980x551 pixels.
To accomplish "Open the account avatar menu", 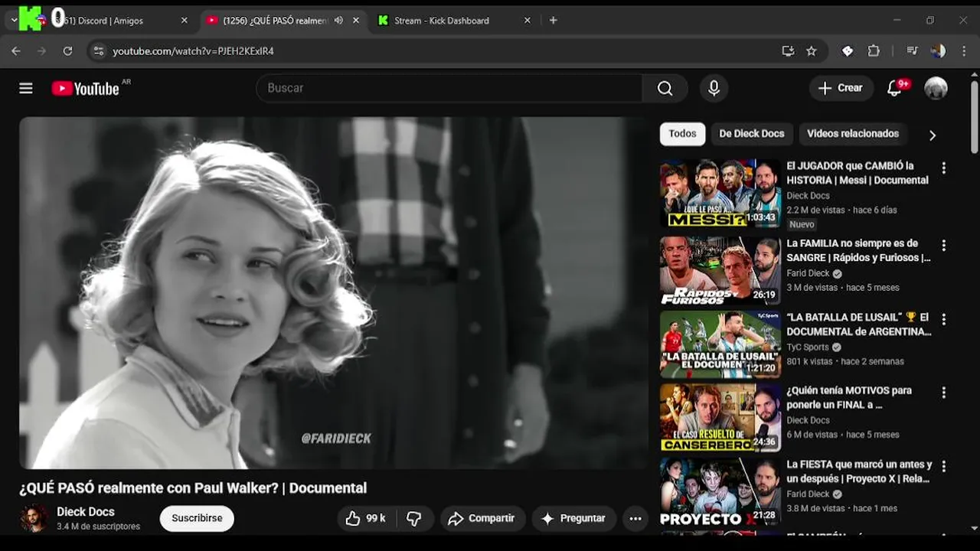I will click(x=936, y=88).
